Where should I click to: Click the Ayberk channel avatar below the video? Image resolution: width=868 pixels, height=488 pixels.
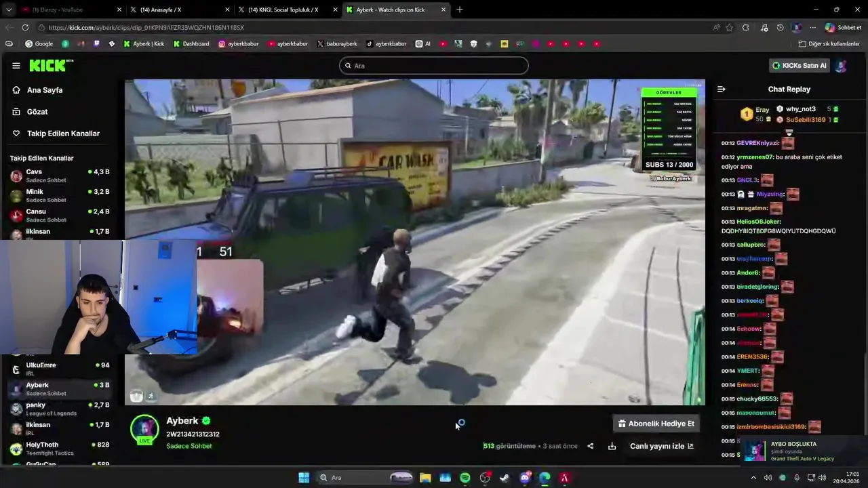click(144, 430)
